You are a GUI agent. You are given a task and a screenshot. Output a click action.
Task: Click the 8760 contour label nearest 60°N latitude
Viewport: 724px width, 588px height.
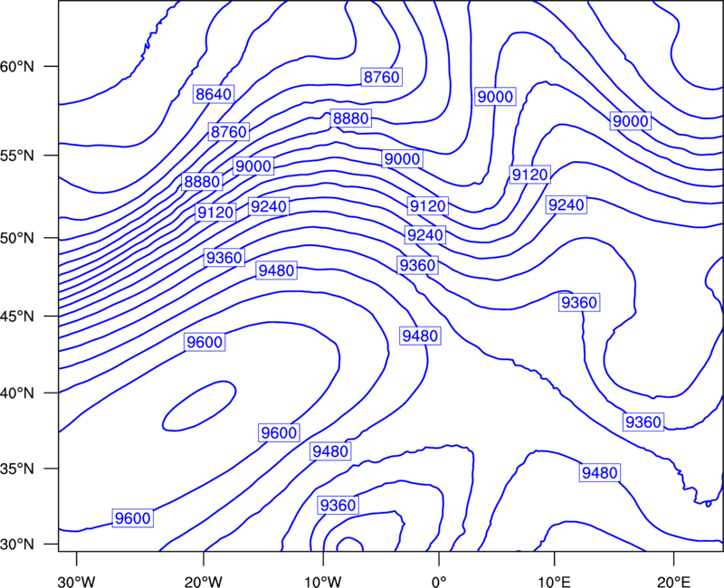coord(381,77)
